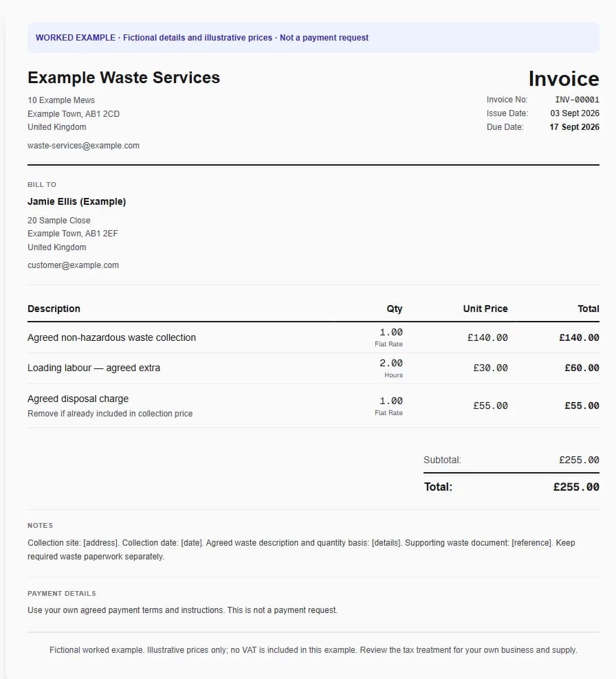Click the '10 Example Mews' address line
This screenshot has height=679, width=616.
pyautogui.click(x=61, y=100)
